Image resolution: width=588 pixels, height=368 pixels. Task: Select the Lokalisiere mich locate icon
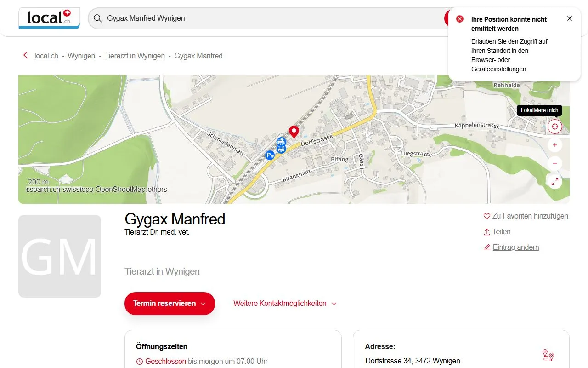pos(554,126)
